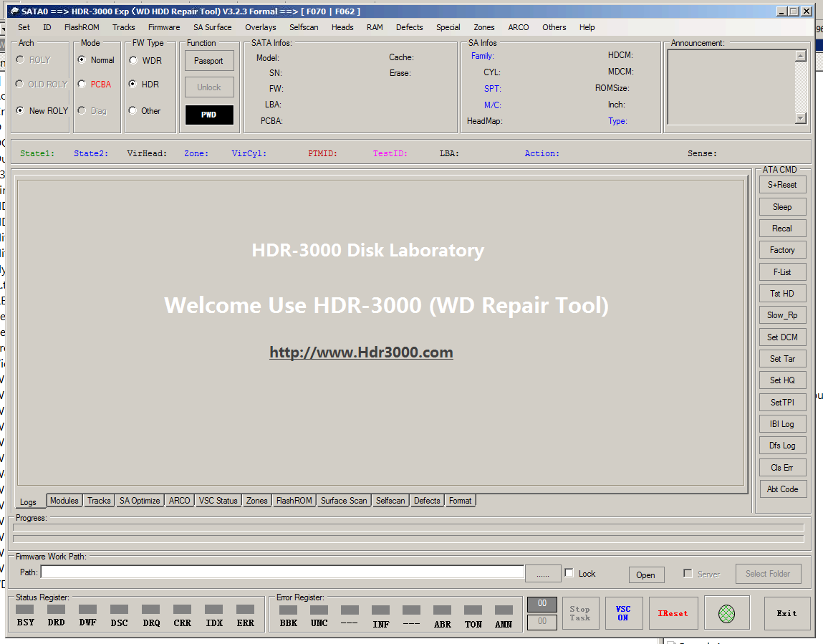The image size is (823, 644).
Task: Open the FlashROM menu
Action: 82,27
